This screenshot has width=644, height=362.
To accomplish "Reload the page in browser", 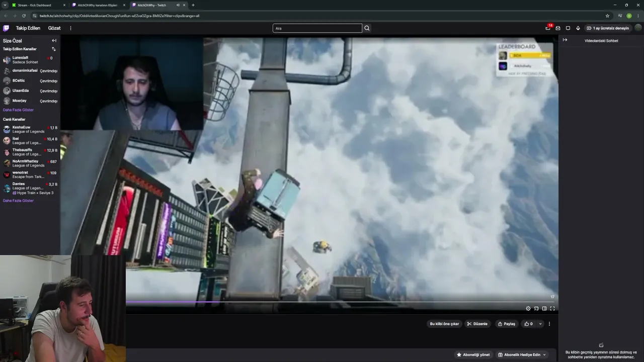I will coord(24,16).
